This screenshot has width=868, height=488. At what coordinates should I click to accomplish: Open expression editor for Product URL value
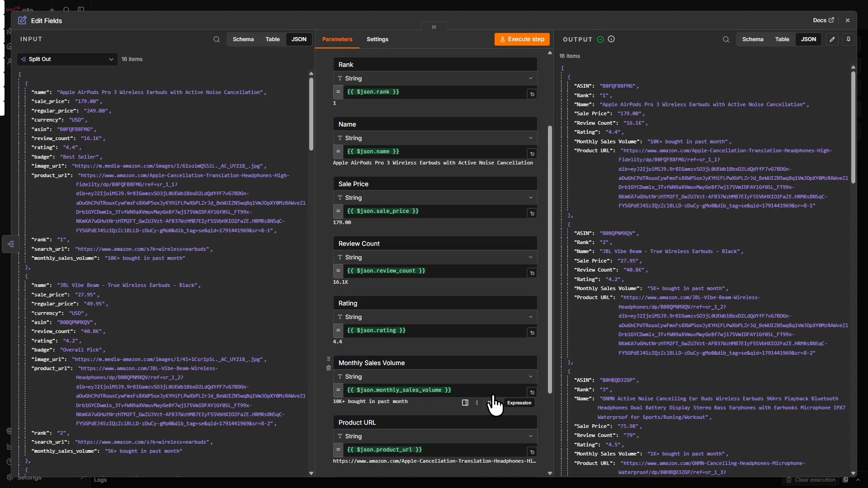532,452
